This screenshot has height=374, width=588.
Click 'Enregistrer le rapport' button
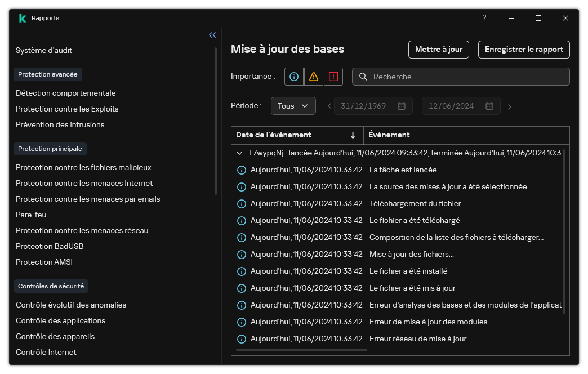point(524,49)
